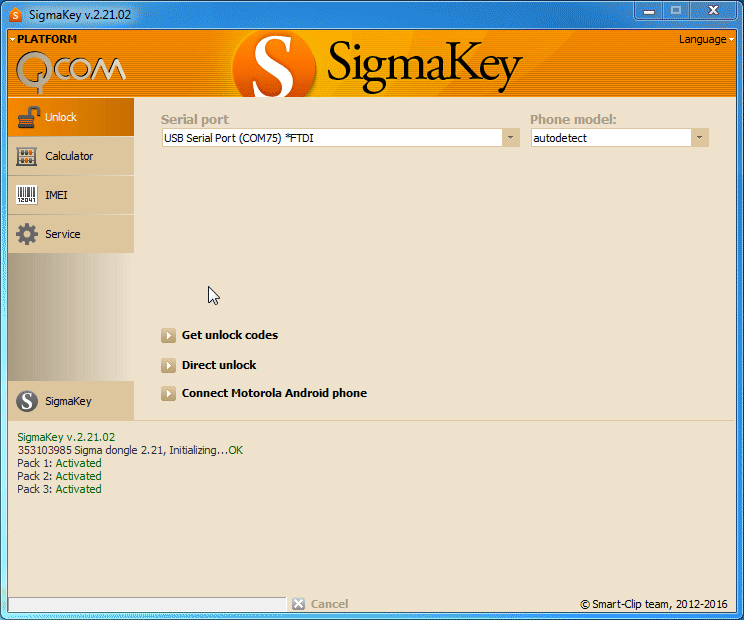Select the IMEI barcode icon
The width and height of the screenshot is (744, 620).
(27, 194)
